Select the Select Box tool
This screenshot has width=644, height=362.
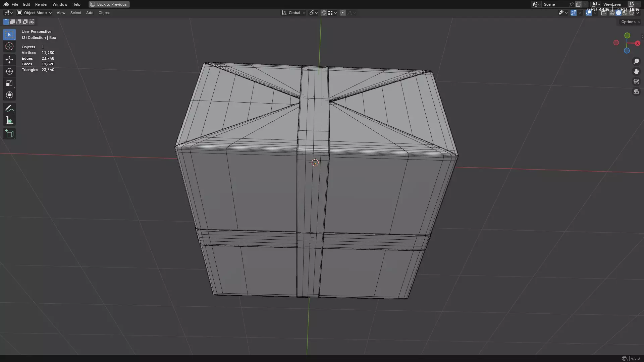pos(9,35)
